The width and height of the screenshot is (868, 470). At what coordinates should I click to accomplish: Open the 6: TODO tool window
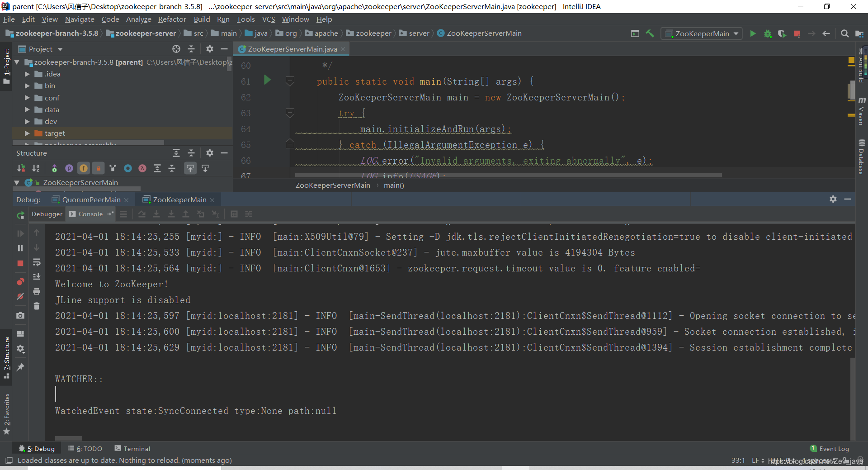(x=85, y=448)
